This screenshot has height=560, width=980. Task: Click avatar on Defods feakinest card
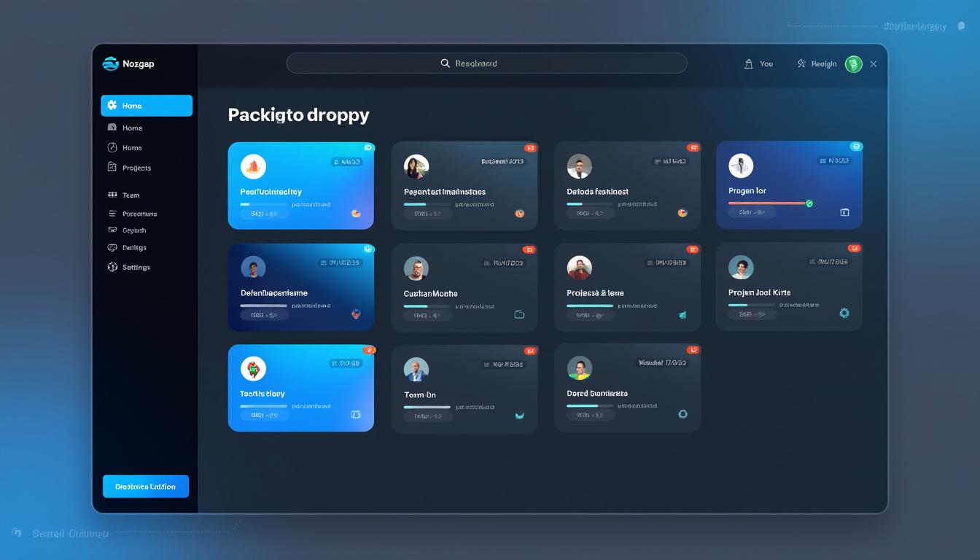pyautogui.click(x=580, y=167)
